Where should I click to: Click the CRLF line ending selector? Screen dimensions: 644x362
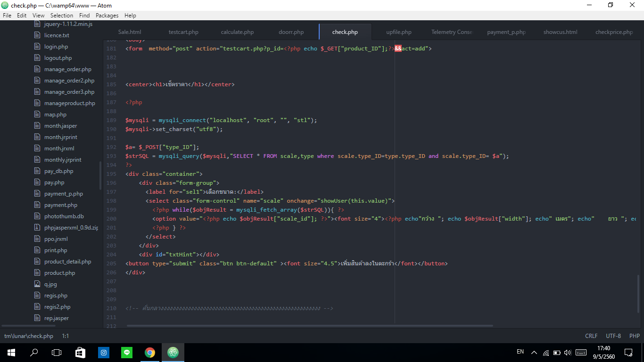[x=591, y=336]
